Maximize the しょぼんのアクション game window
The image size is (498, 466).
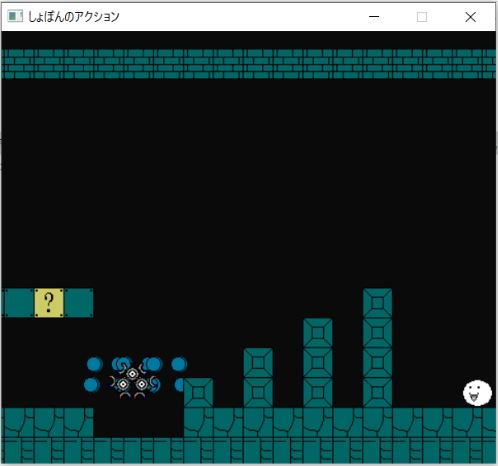pos(422,16)
